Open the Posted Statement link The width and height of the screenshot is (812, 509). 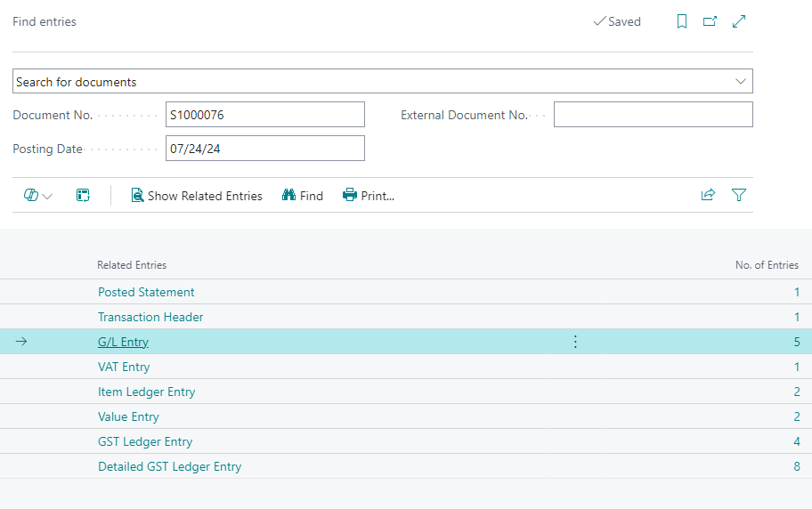tap(146, 292)
